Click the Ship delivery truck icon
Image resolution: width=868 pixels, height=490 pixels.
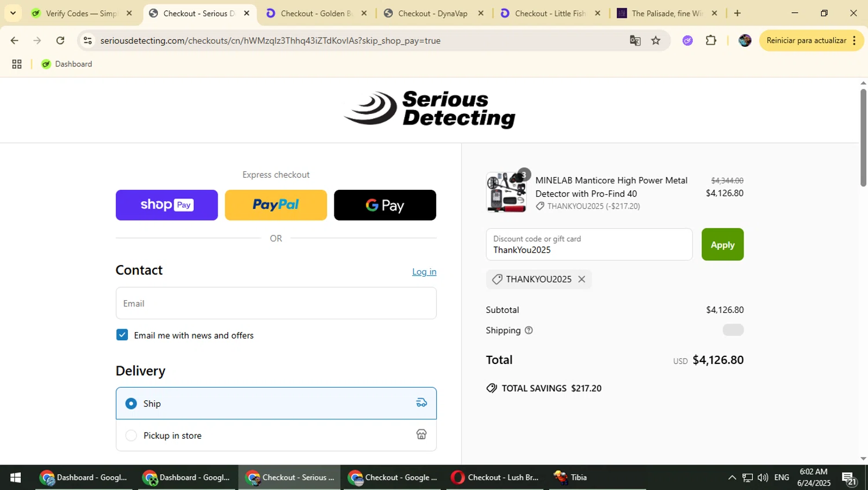(421, 403)
